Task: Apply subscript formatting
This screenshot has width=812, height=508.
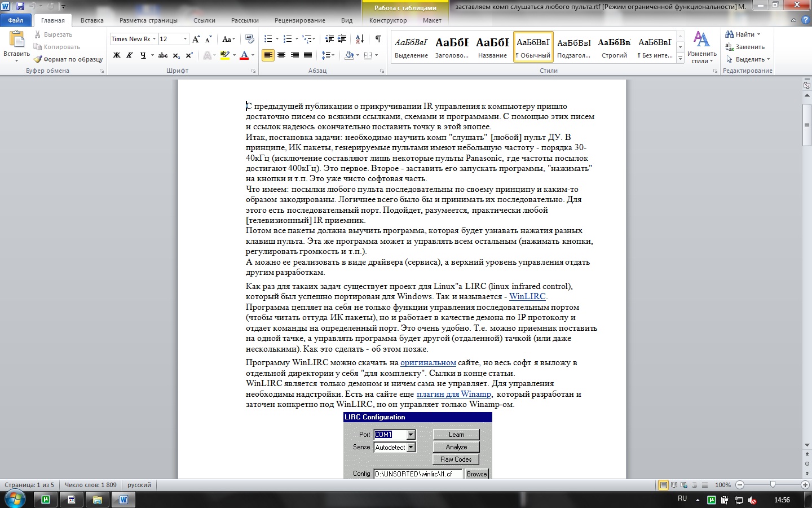Action: (176, 55)
